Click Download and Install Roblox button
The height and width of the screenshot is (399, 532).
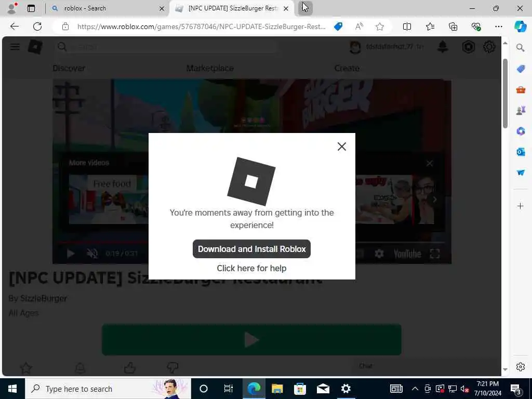coord(251,249)
